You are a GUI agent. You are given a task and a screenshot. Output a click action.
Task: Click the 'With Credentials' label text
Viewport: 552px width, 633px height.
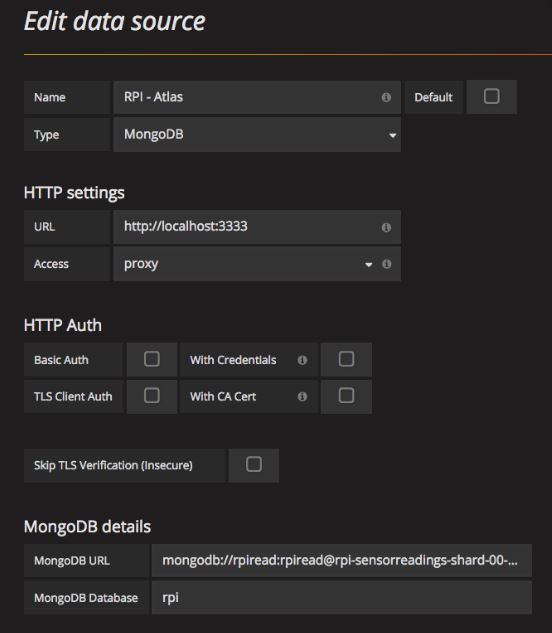[x=233, y=360]
